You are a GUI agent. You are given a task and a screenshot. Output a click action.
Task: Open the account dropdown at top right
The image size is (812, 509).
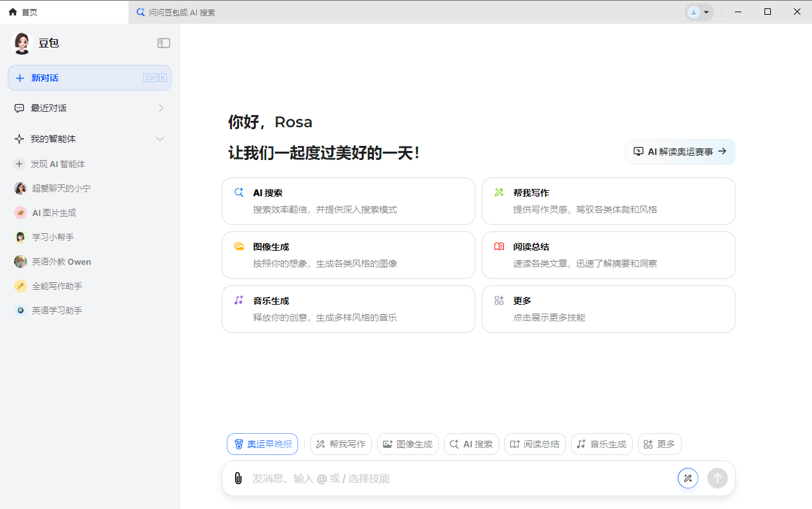(x=699, y=12)
